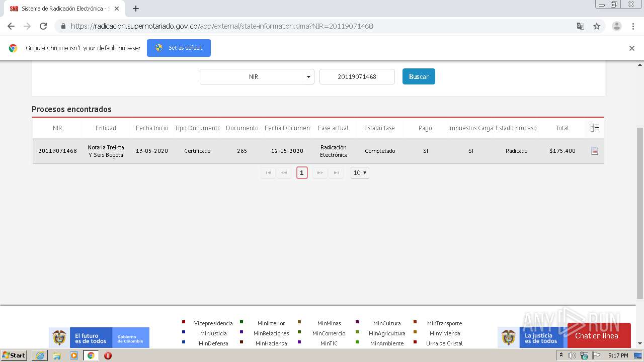Screen dimensions: 644x362
Task: Open the column toggler icon in table header
Action: [595, 128]
